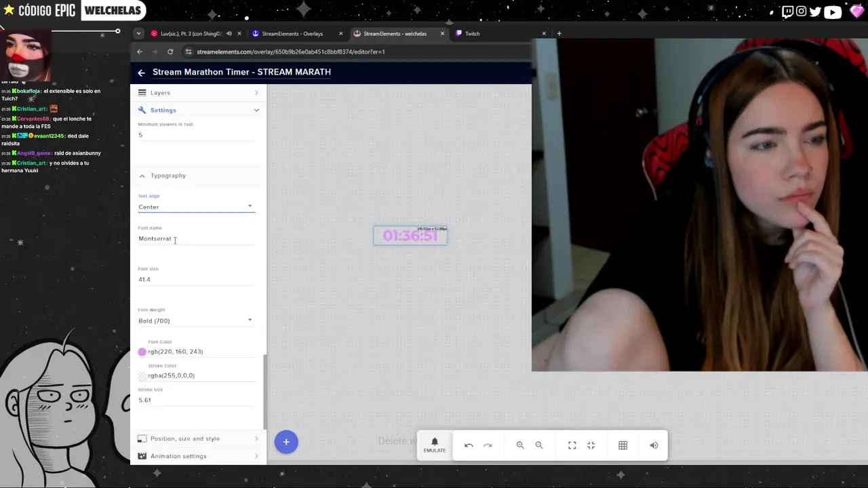Open the Font Color swatch picker
The image size is (868, 488).
pyautogui.click(x=142, y=352)
